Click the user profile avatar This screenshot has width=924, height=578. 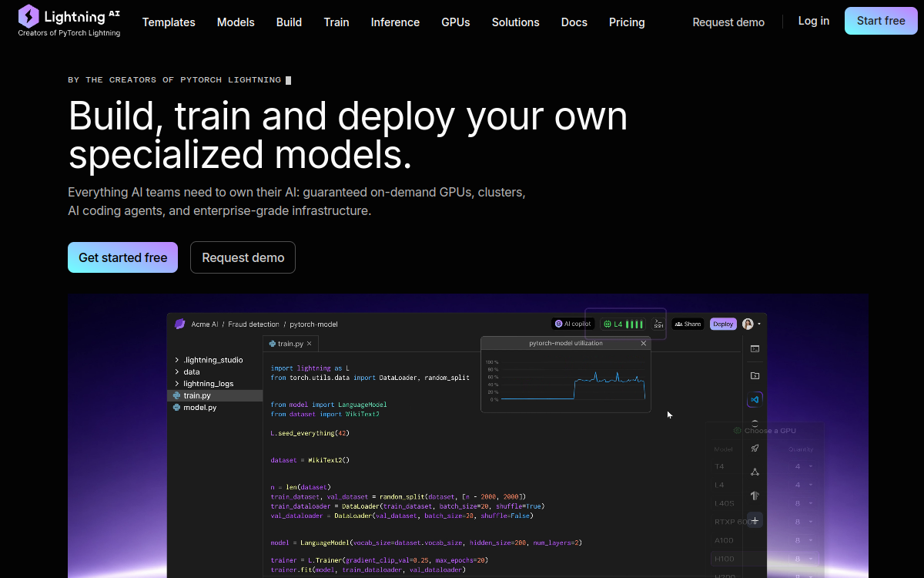(x=748, y=324)
